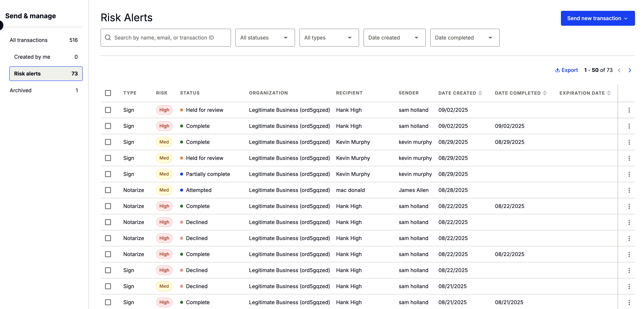
Task: Click the Date Completed column header
Action: point(518,93)
